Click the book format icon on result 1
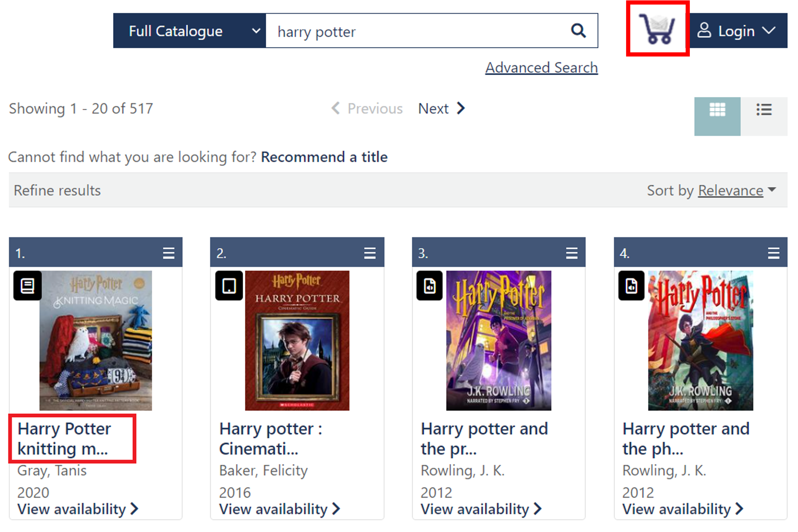This screenshot has height=532, width=798. click(x=28, y=286)
